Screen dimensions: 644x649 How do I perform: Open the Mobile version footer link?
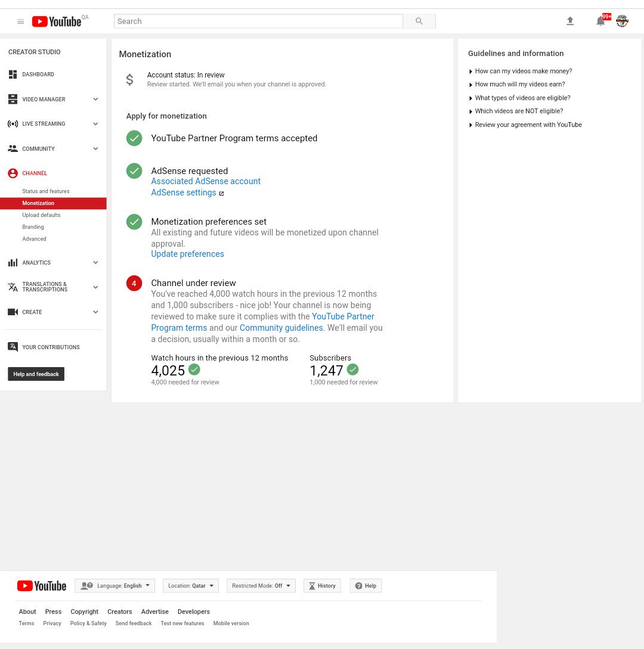click(231, 623)
